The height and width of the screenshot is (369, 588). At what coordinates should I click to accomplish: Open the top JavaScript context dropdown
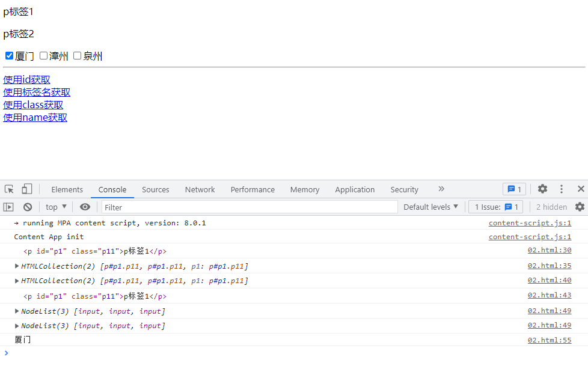pyautogui.click(x=57, y=207)
